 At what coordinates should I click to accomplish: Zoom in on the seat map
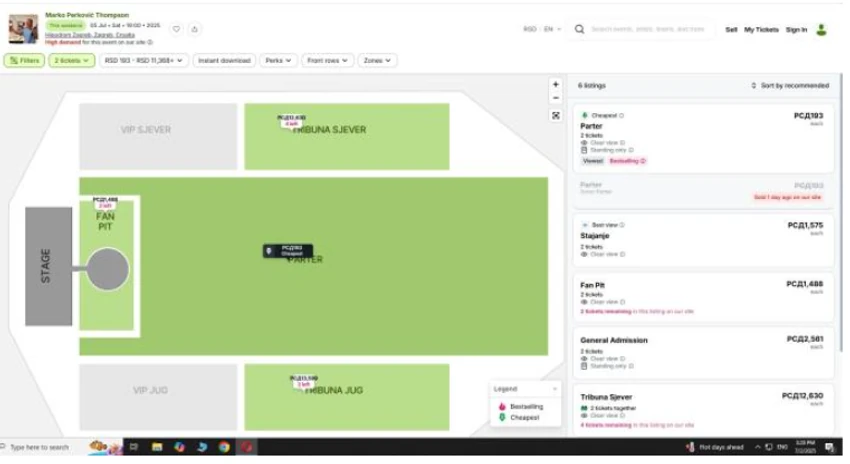click(556, 85)
